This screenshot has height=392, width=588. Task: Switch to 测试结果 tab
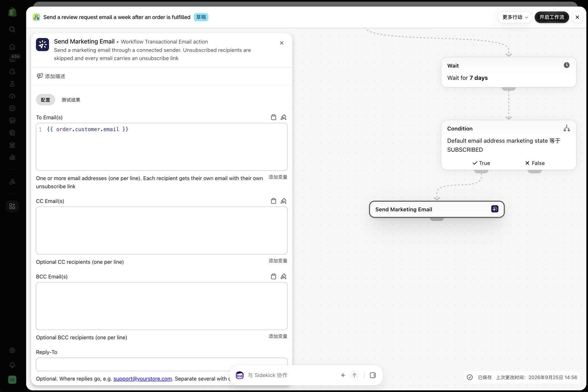pyautogui.click(x=71, y=100)
